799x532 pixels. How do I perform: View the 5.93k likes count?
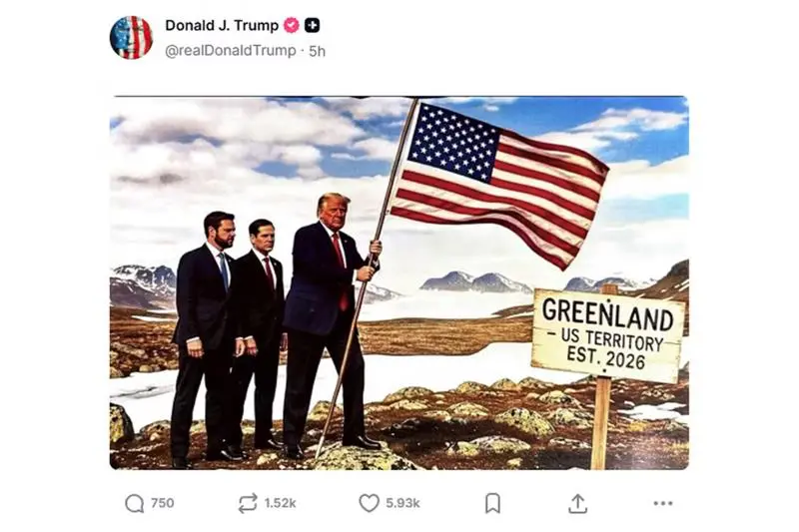(x=402, y=503)
